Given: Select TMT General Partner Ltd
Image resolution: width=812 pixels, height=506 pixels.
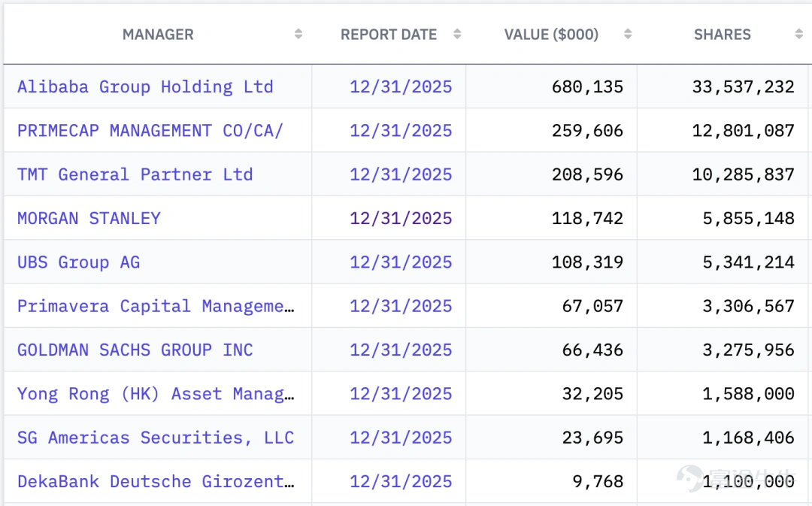Looking at the screenshot, I should pos(135,174).
